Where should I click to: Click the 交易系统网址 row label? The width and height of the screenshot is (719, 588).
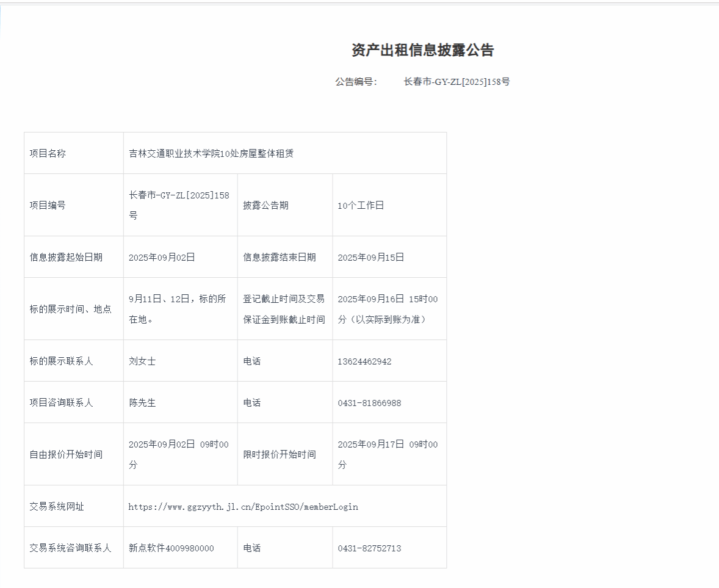click(57, 507)
